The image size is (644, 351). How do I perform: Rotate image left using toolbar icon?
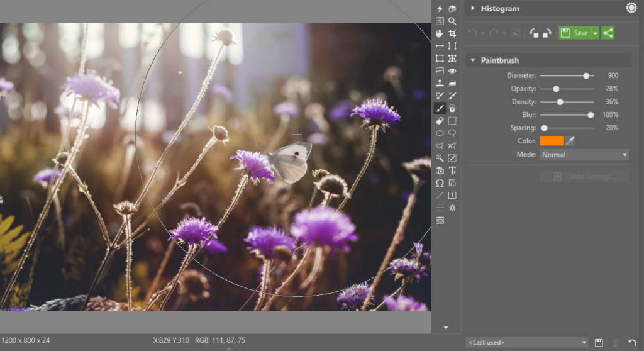click(533, 33)
